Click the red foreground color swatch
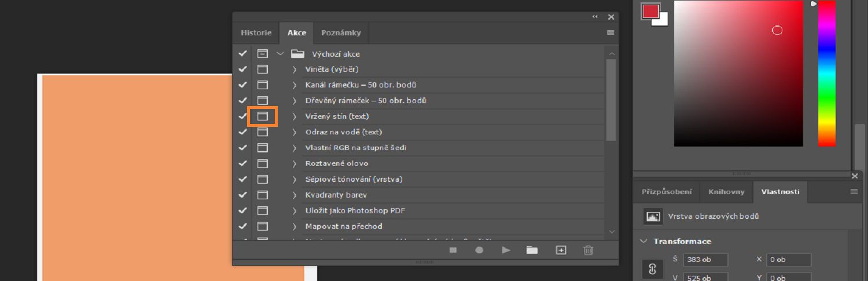 650,10
